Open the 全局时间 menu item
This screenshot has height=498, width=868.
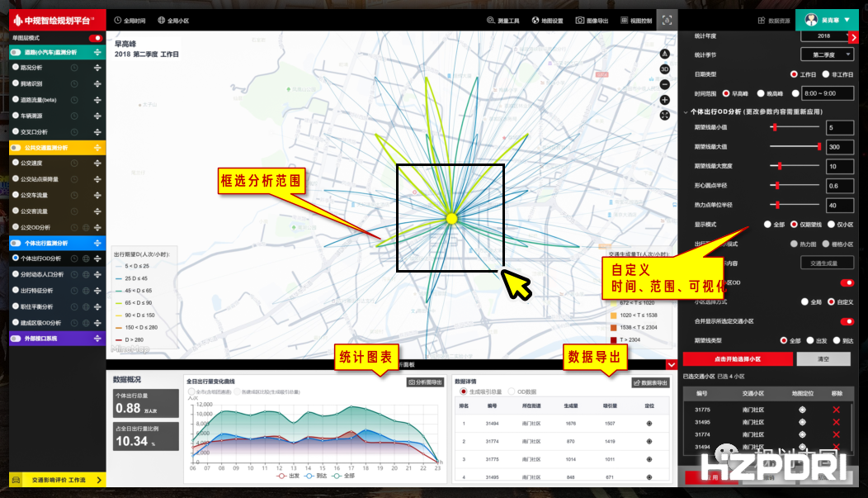129,20
